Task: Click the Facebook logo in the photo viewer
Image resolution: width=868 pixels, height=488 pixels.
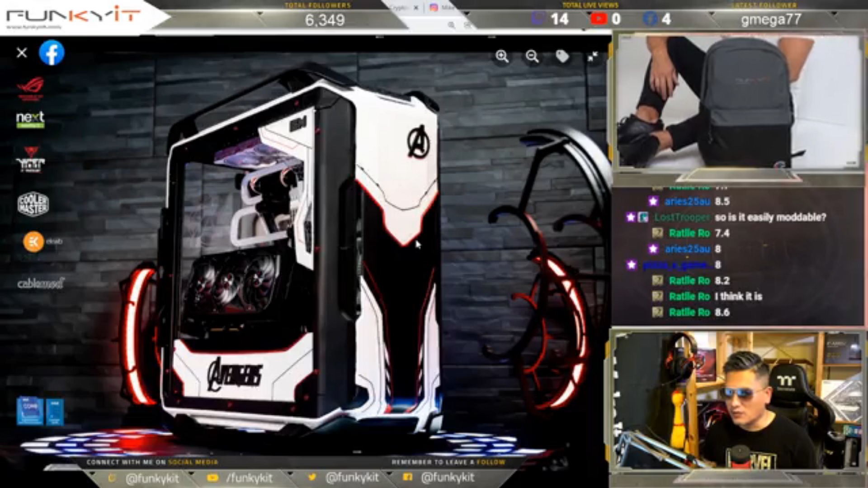Action: (x=52, y=53)
